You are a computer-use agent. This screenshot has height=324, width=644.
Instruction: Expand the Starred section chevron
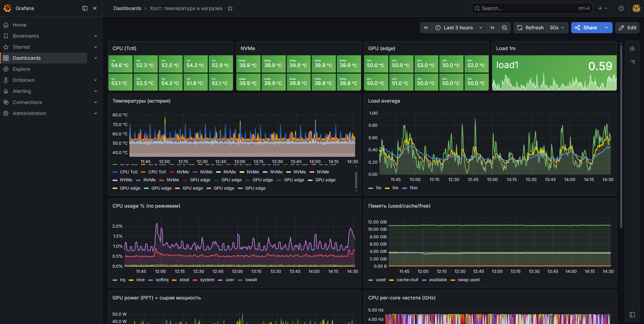click(x=96, y=47)
